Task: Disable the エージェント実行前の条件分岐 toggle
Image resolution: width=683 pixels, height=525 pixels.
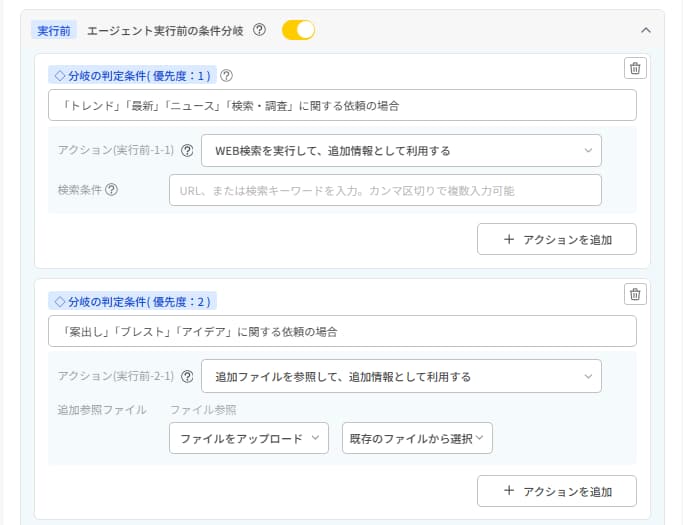Action: click(298, 30)
